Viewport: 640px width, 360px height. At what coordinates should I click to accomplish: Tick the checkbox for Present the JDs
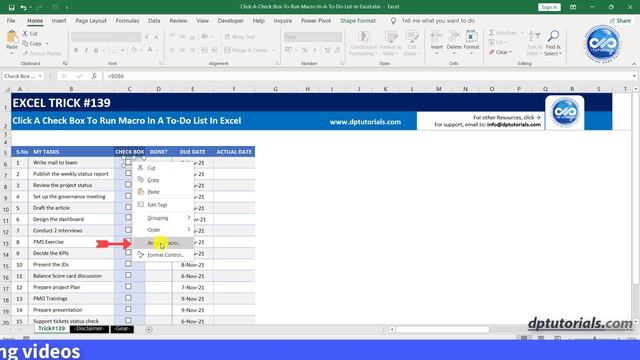[128, 264]
